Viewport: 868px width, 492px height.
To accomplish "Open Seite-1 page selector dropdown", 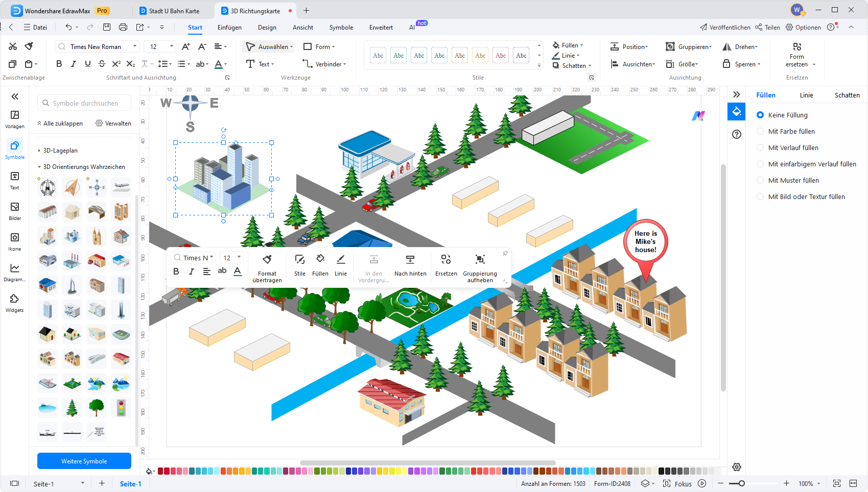I will click(82, 483).
